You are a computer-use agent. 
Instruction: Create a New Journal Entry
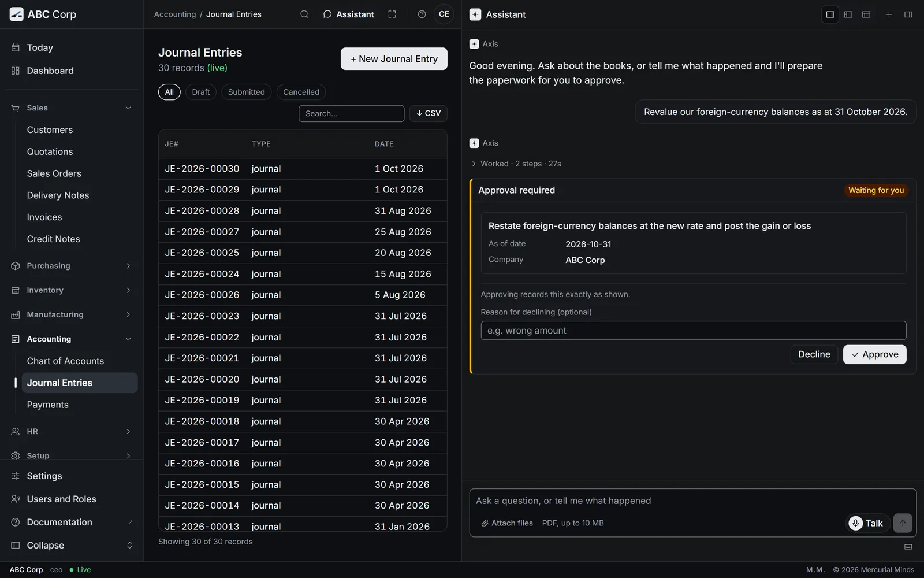(x=394, y=59)
